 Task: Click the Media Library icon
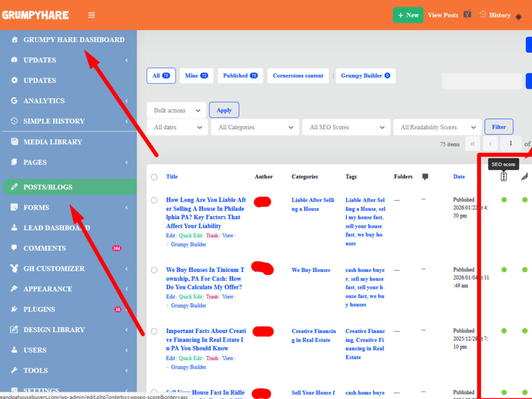click(14, 142)
